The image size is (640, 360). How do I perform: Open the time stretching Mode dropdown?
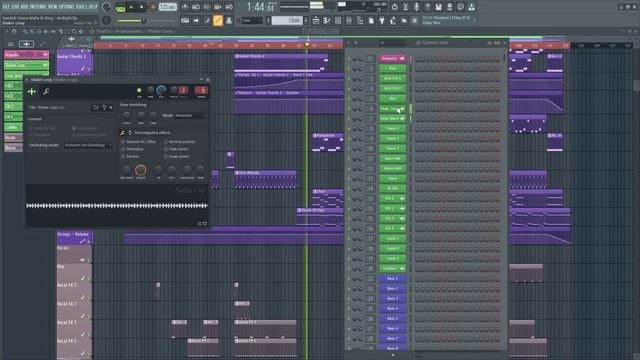click(190, 116)
